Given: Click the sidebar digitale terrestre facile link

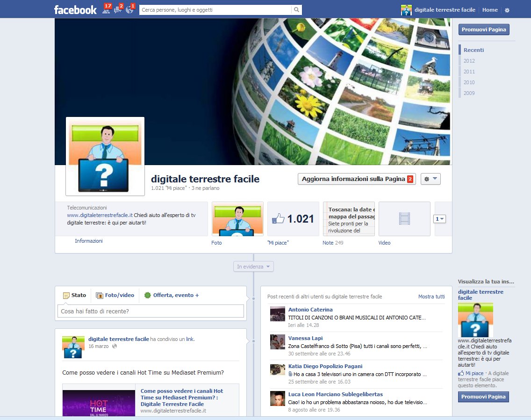Looking at the screenshot, I should tap(481, 295).
